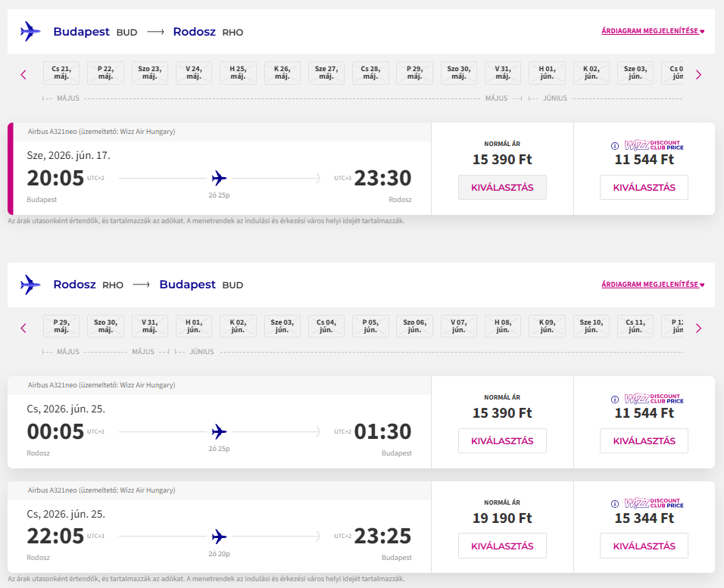
Task: Click the airplane icon beside Budapest–Rodosz heading
Action: coord(30,32)
